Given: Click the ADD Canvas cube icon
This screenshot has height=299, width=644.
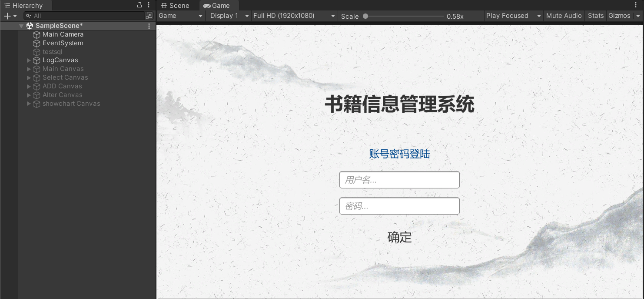Looking at the screenshot, I should [37, 86].
